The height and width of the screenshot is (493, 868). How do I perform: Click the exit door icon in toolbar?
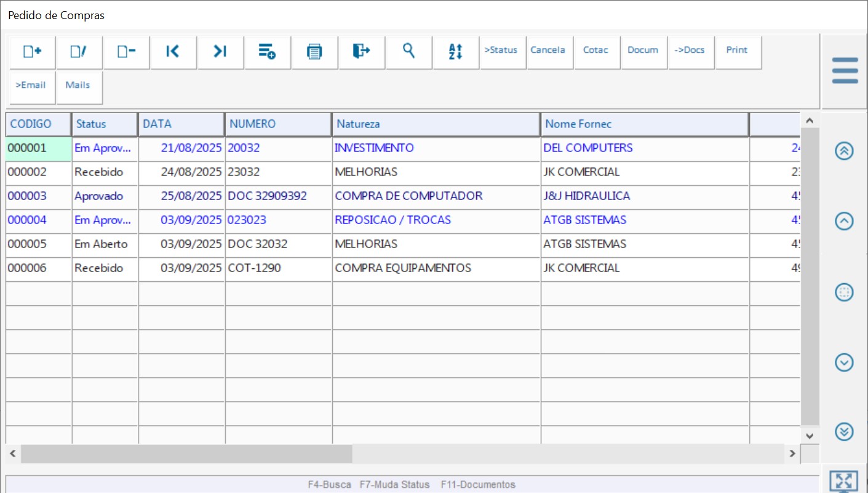(362, 51)
